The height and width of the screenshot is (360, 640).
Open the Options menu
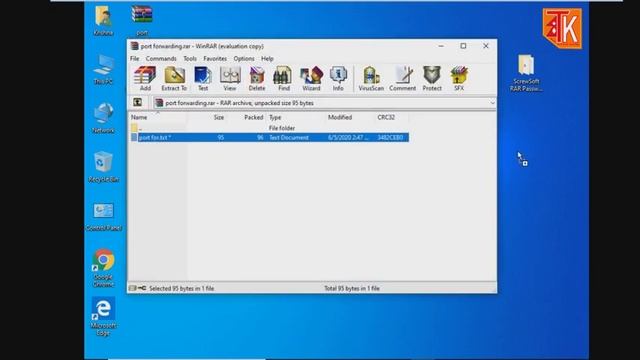244,59
